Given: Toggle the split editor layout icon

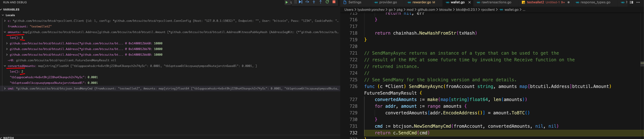Looking at the screenshot, I should coord(631,2).
